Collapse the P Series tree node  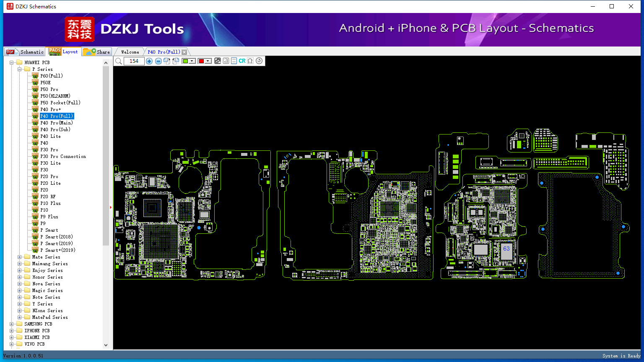(x=20, y=69)
